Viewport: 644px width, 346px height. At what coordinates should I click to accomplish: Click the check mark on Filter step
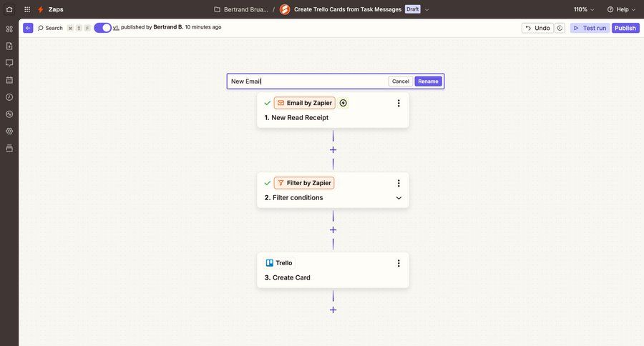click(x=268, y=183)
